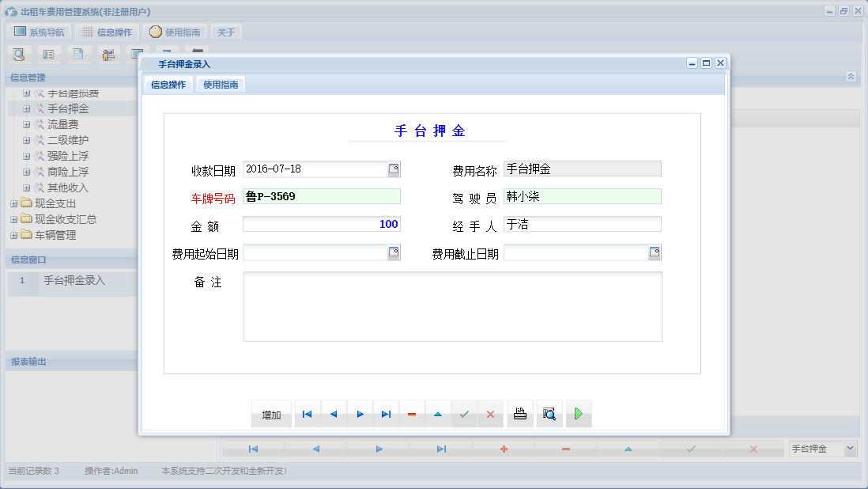868x489 pixels.
Task: Jump to the first record icon
Action: click(x=307, y=413)
